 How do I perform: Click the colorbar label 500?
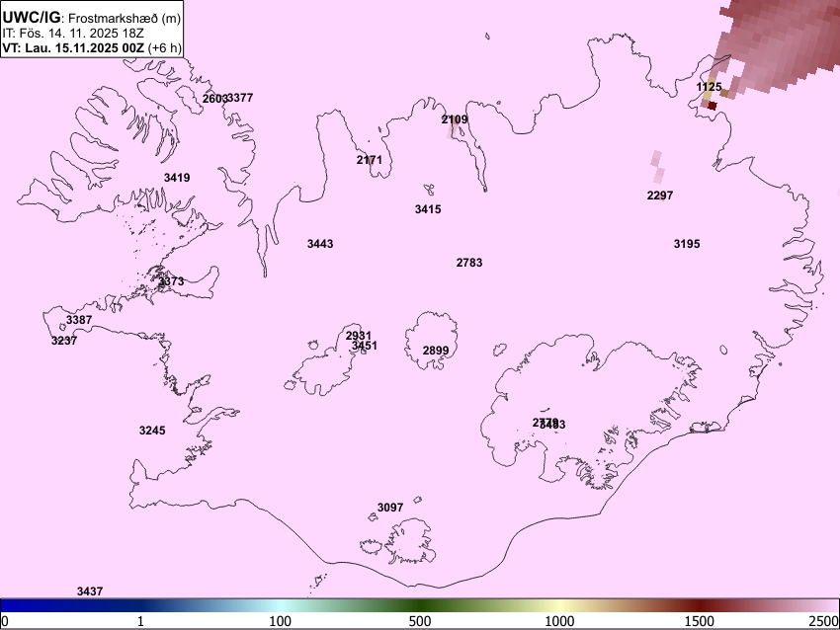coord(420,621)
